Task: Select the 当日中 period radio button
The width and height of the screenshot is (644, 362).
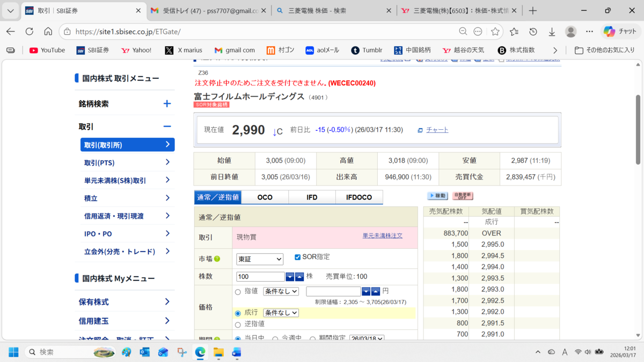Action: pyautogui.click(x=238, y=339)
